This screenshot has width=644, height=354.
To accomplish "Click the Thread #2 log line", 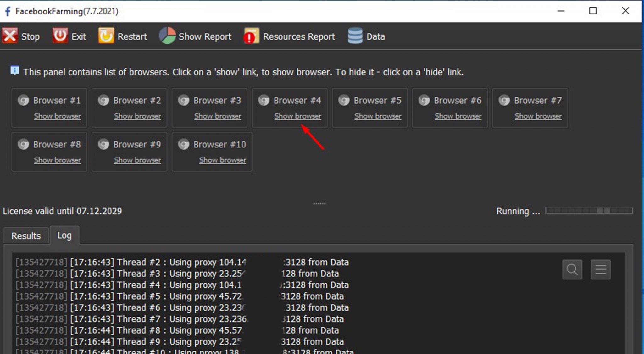I will (x=182, y=262).
